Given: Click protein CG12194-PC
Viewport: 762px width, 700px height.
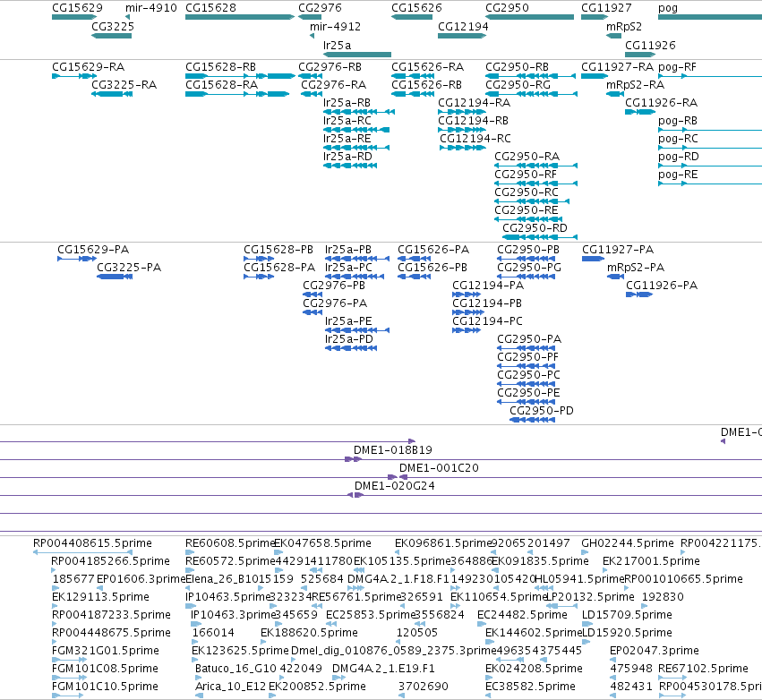Looking at the screenshot, I should 487,320.
